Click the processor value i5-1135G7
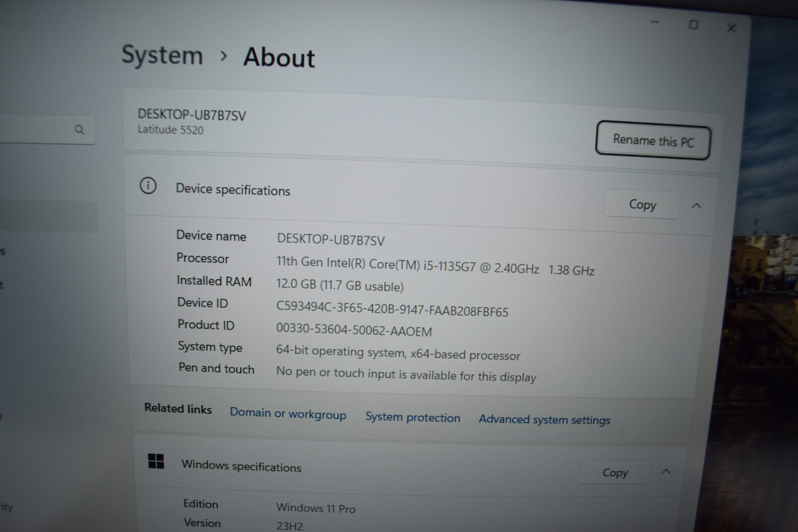The height and width of the screenshot is (532, 798). (435, 266)
